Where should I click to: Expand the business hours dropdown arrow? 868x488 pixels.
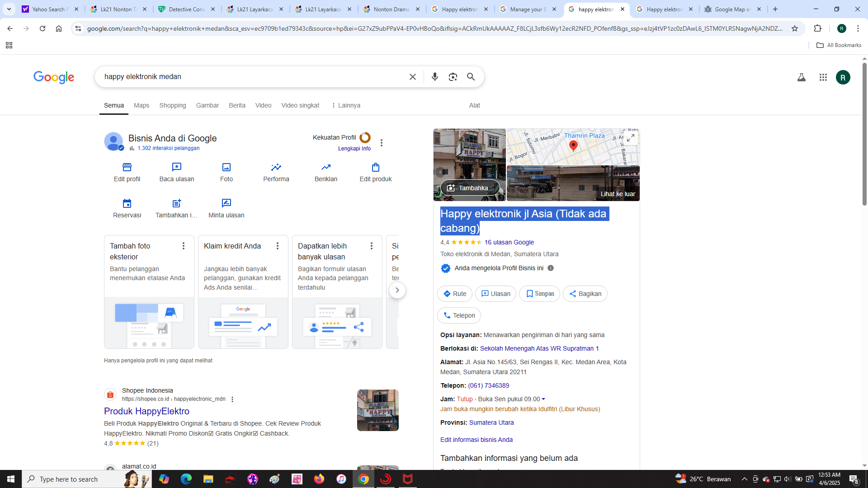tap(543, 399)
